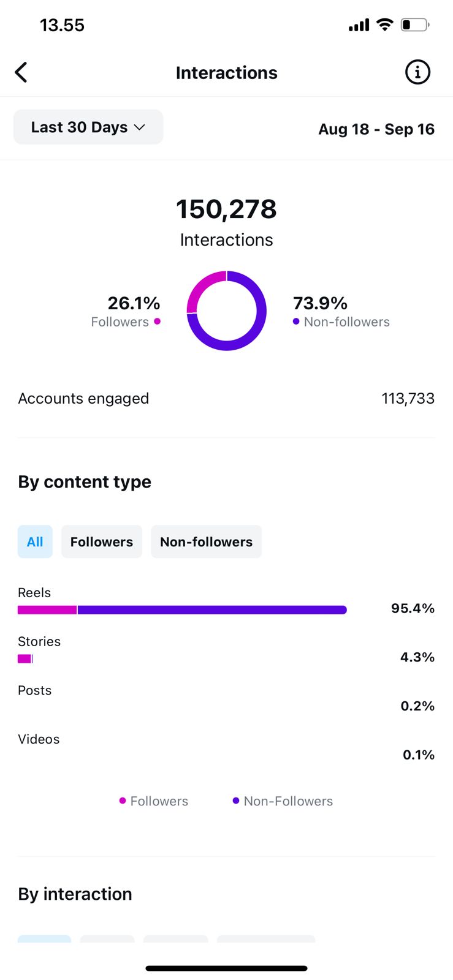Tap the 150,278 Interactions total
The image size is (453, 980).
226,209
